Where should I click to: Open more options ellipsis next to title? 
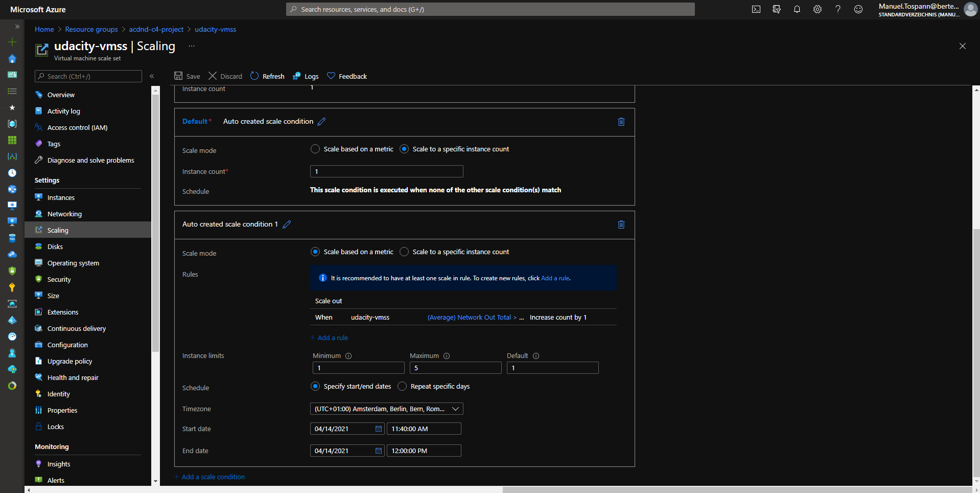point(192,46)
